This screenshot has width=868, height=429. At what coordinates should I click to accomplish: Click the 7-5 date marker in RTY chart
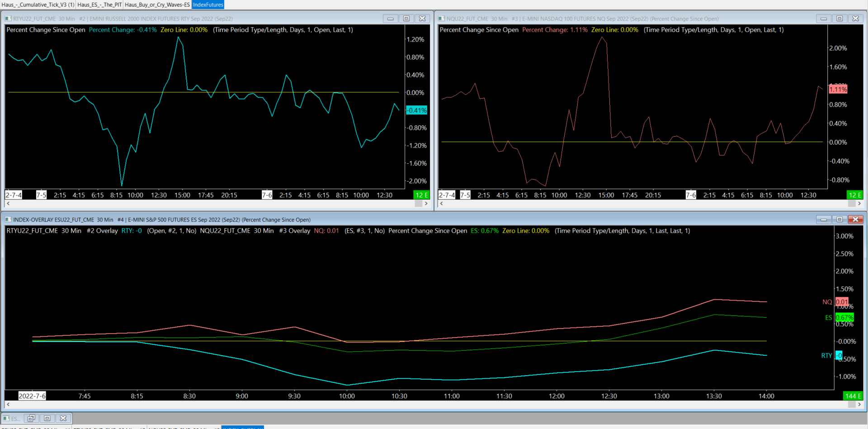[41, 195]
